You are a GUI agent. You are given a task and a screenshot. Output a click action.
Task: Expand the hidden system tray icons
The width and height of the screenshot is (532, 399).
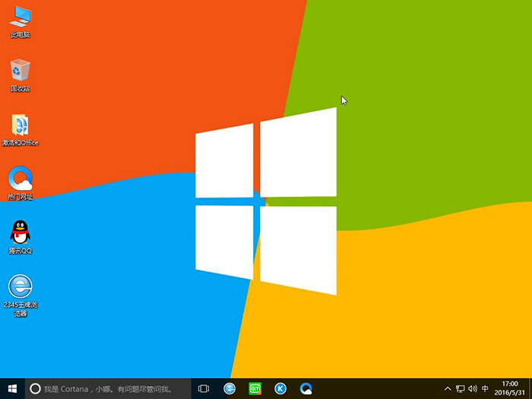pyautogui.click(x=448, y=388)
